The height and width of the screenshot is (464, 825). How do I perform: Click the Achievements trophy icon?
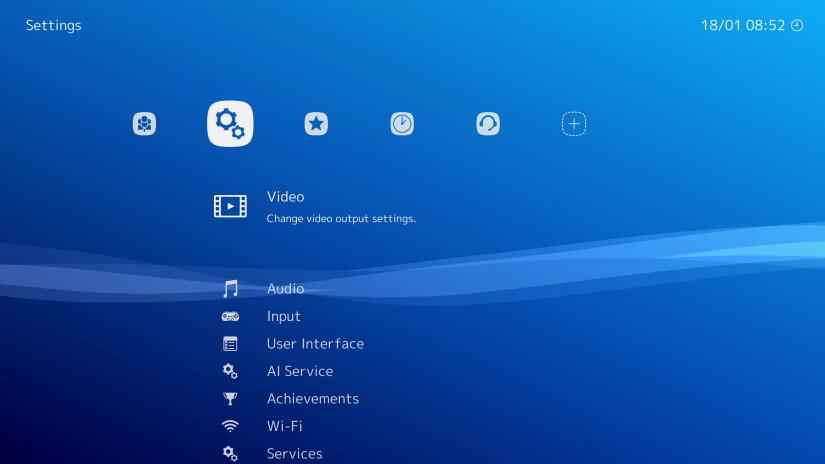pos(230,399)
